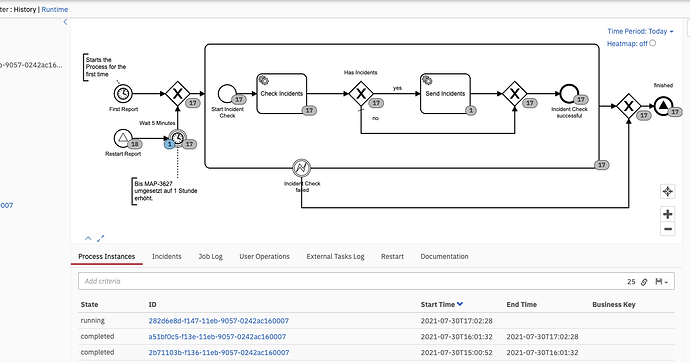Screen dimensions: 690x363
Task: Open the Job Log tab
Action: click(210, 257)
